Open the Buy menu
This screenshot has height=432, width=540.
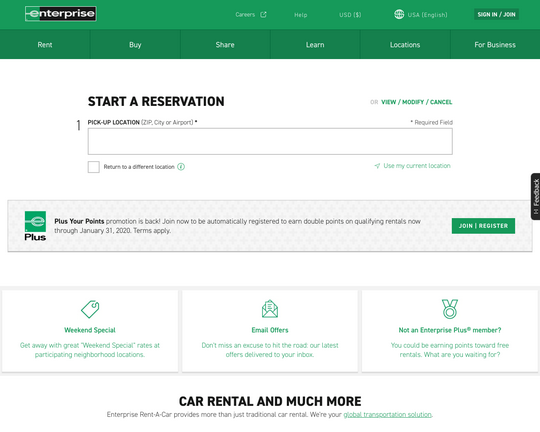(135, 44)
